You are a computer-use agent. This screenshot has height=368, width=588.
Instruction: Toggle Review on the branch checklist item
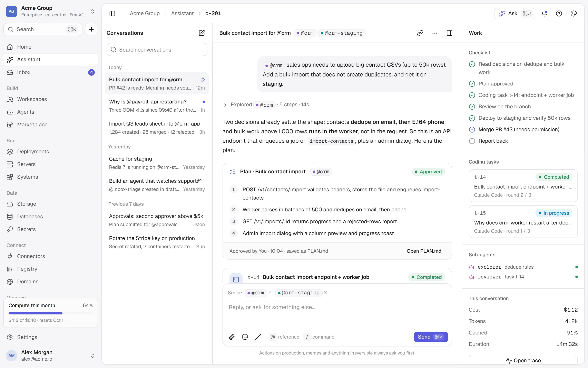472,107
